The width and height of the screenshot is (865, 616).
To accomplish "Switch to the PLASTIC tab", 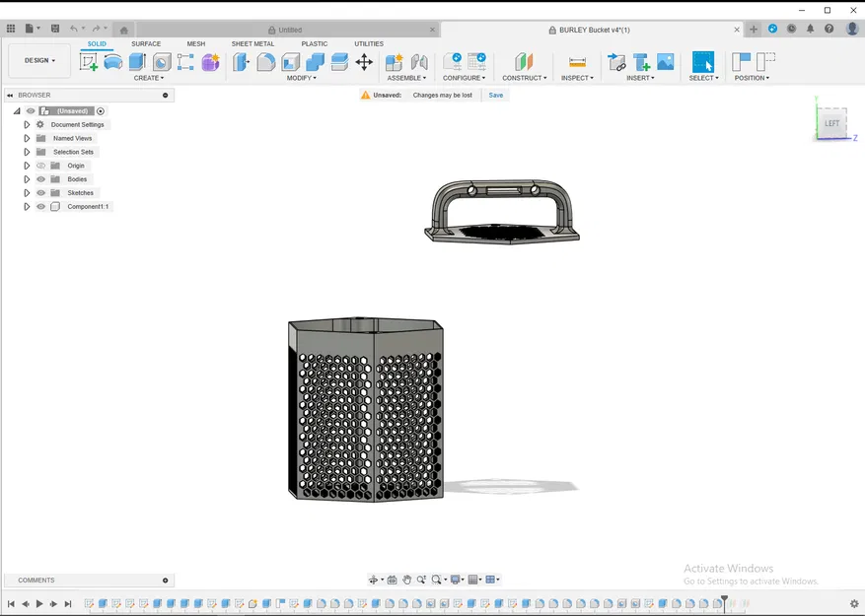I will (x=315, y=43).
